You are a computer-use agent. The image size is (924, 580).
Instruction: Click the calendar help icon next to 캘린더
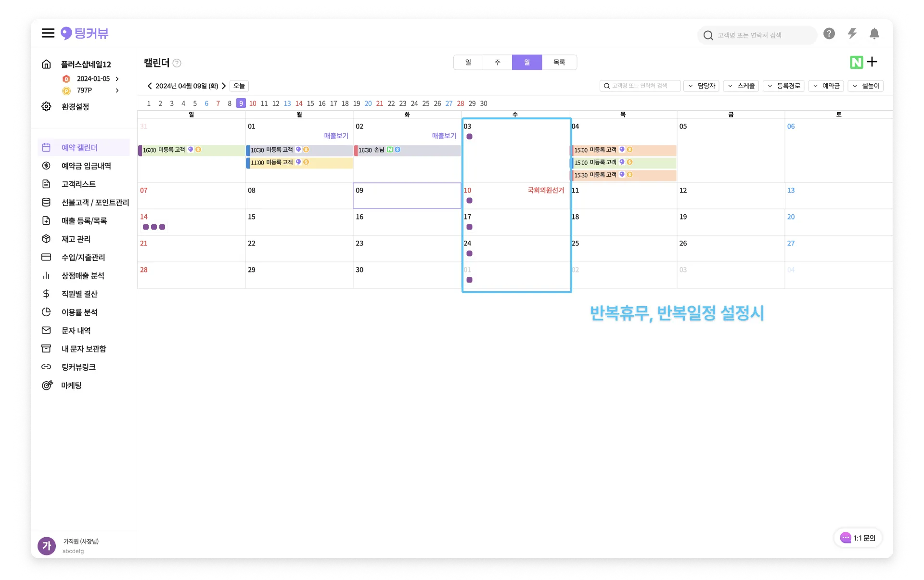[177, 63]
